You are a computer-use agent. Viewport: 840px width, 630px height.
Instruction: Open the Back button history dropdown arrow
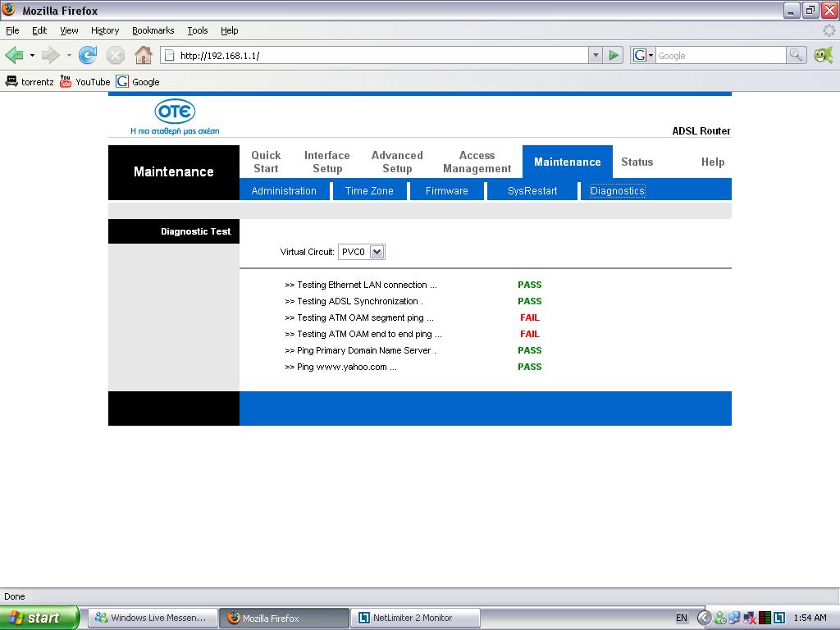click(x=32, y=55)
